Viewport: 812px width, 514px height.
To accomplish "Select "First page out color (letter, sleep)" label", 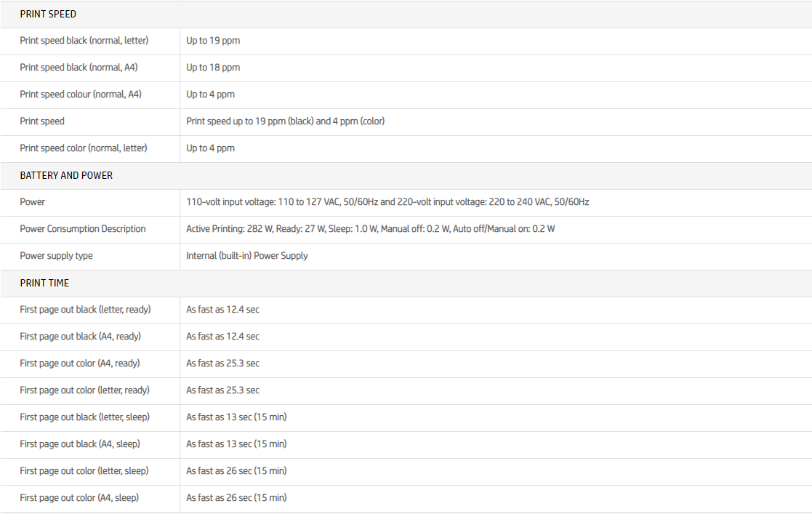I will (84, 471).
